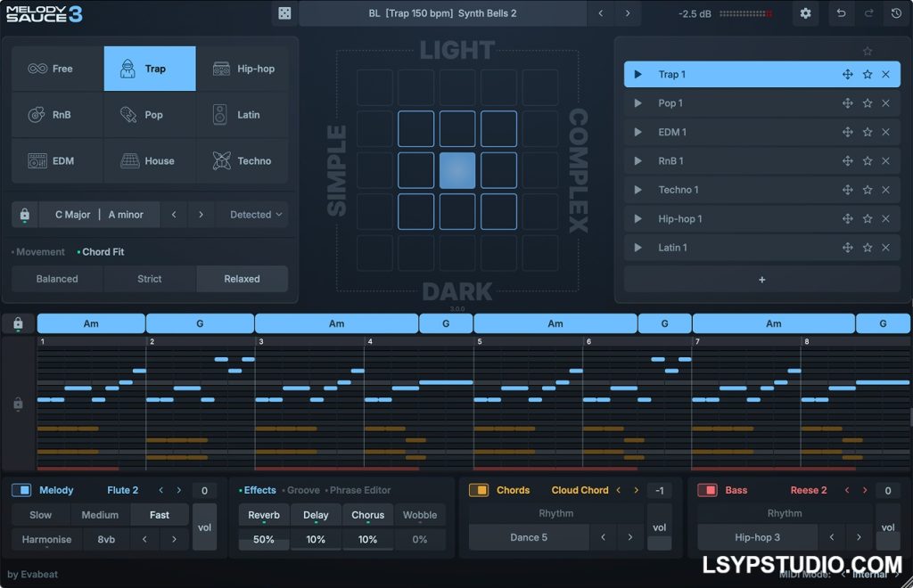Select the Hip-hop style
The image size is (913, 588).
[243, 69]
